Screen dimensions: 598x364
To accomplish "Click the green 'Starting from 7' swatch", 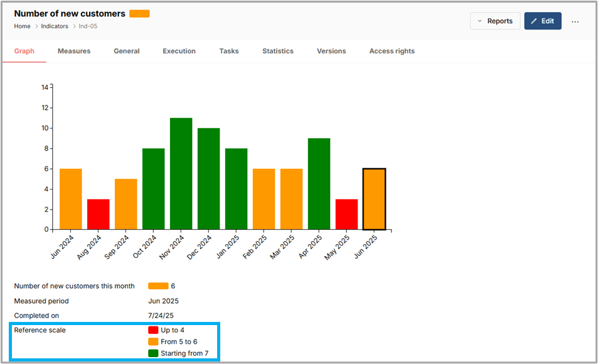I will point(153,353).
